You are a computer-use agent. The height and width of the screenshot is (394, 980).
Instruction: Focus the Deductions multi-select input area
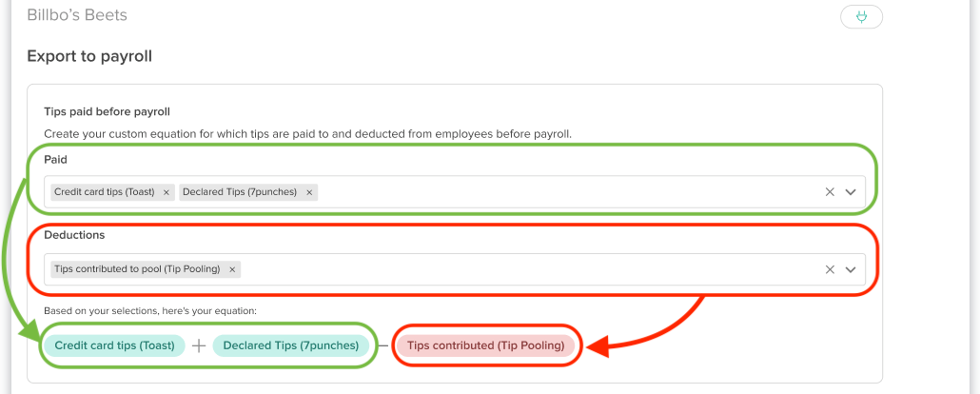click(x=533, y=269)
